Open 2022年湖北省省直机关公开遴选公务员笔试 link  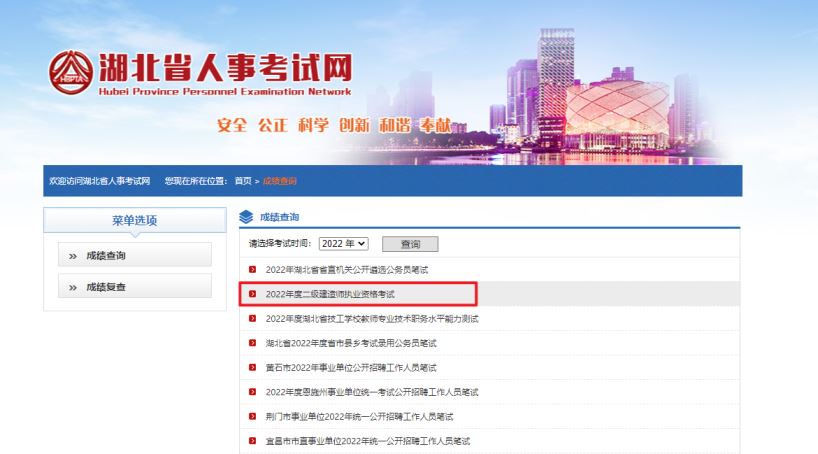[x=347, y=270]
